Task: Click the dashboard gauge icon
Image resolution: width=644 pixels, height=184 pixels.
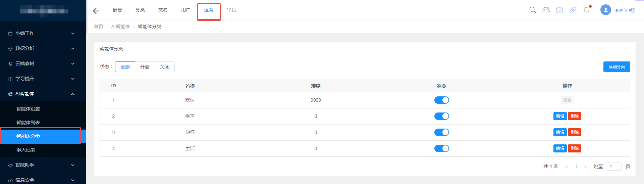Action: click(x=559, y=10)
